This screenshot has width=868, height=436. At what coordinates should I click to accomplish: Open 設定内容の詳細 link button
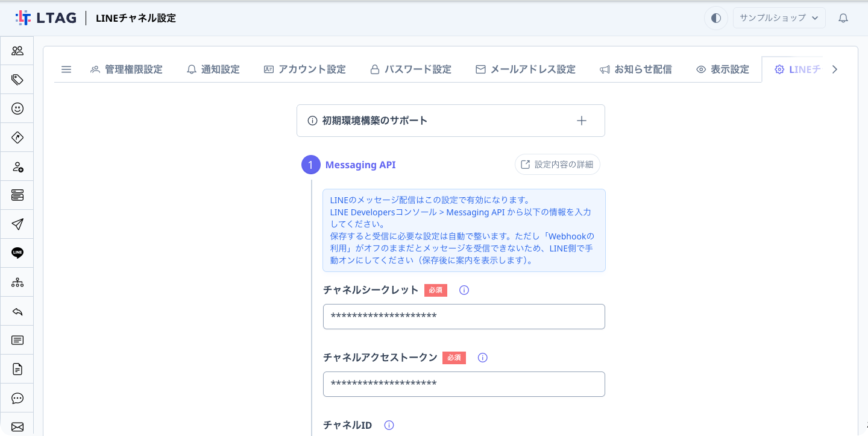558,165
